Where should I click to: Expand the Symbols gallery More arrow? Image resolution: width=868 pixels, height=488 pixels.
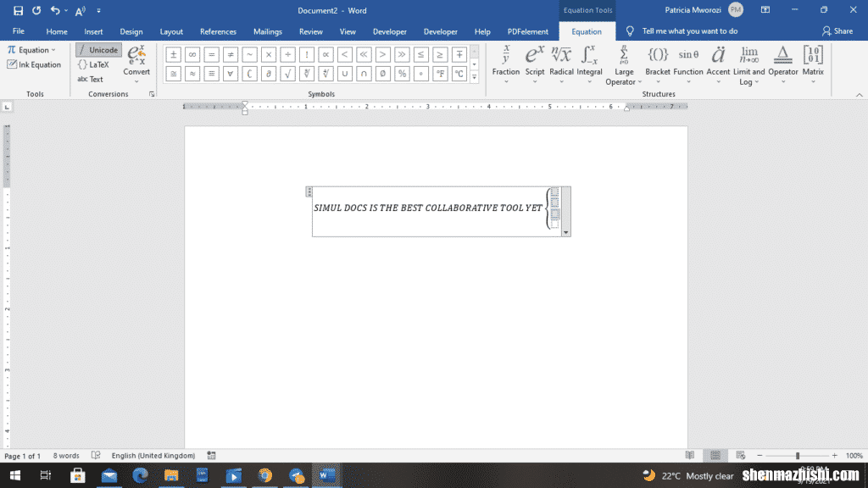(475, 77)
